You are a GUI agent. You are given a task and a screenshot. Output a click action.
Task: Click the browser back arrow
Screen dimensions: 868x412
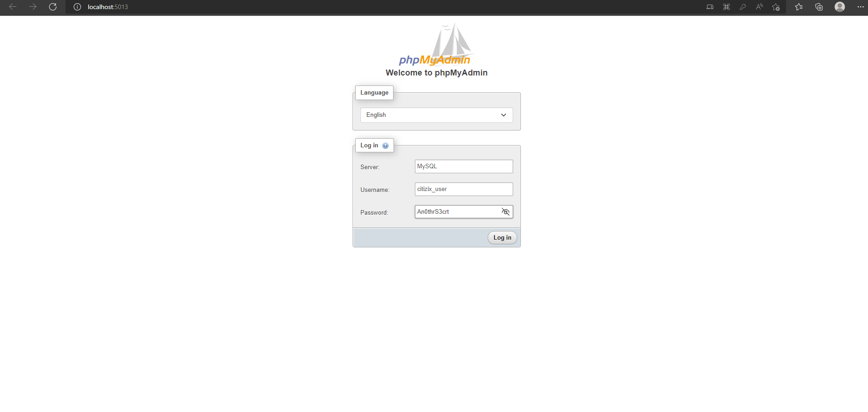13,7
